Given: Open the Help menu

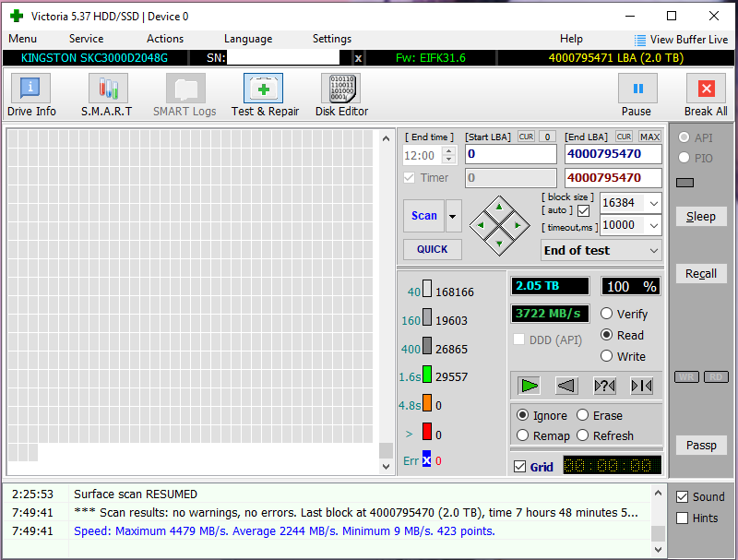Looking at the screenshot, I should tap(571, 39).
